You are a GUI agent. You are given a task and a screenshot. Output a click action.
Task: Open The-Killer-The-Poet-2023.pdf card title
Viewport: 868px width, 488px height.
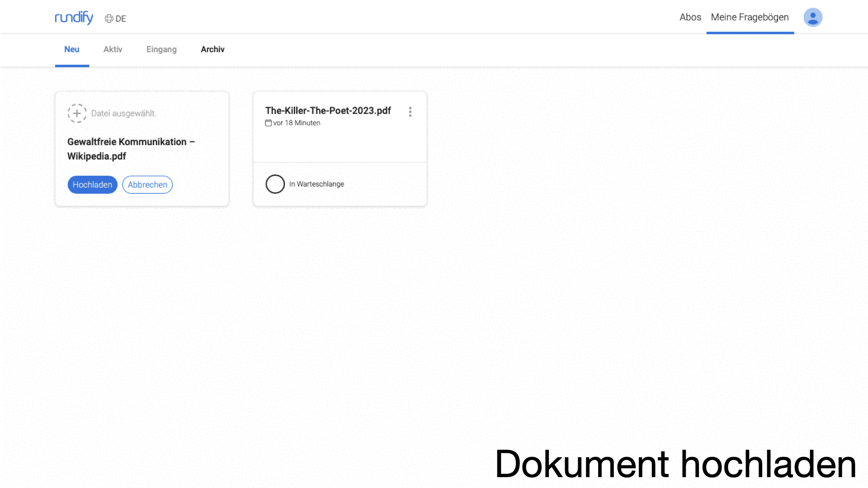tap(328, 111)
